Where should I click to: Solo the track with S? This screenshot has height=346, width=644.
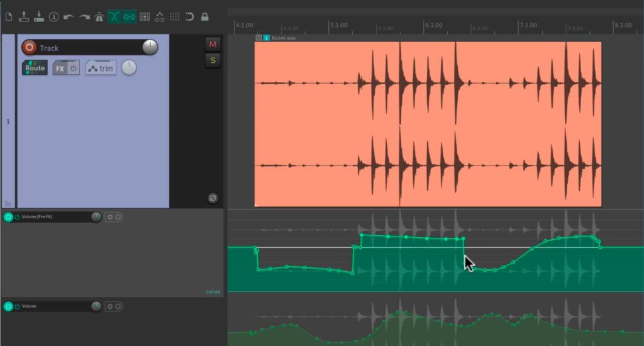[213, 61]
